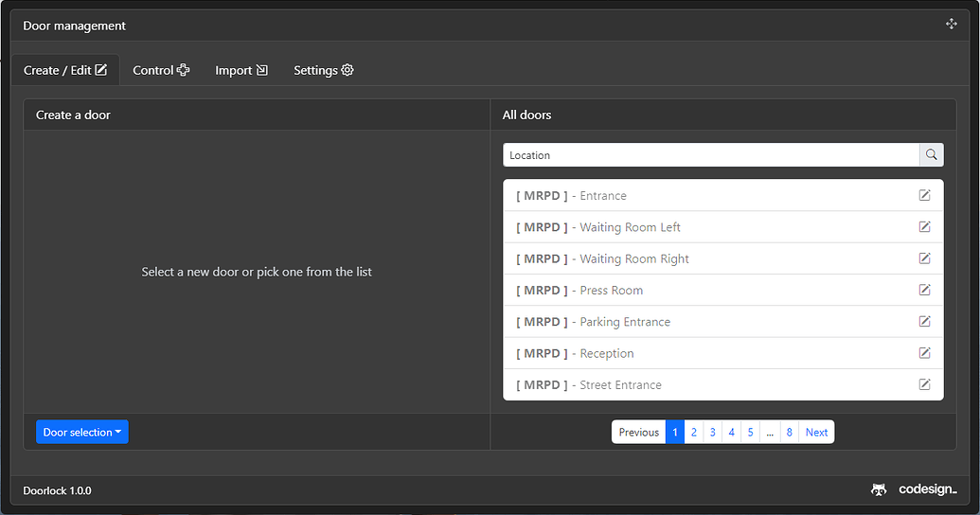Click the Previous page button

point(639,433)
